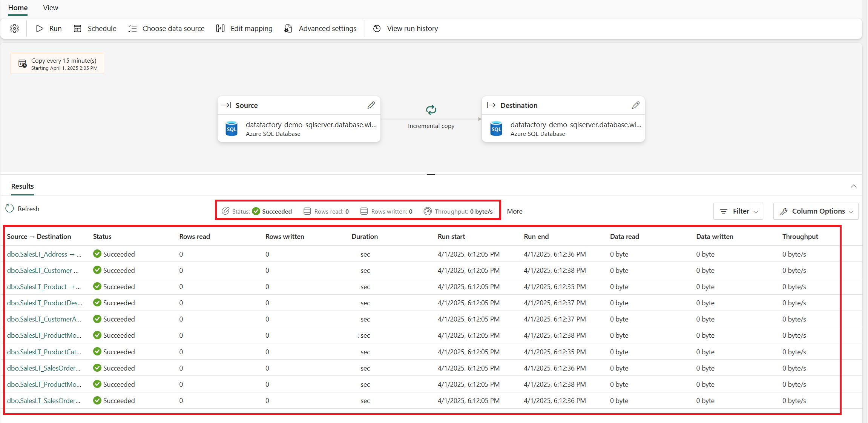Edit the Destination with pencil icon
The image size is (868, 423).
tap(636, 105)
